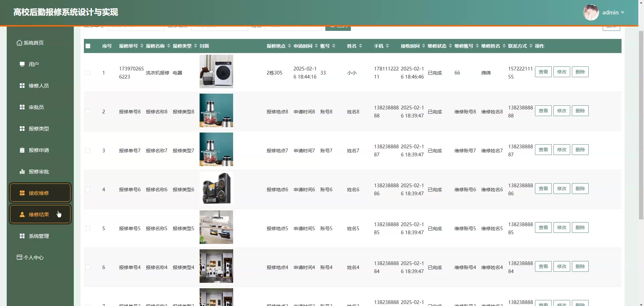644x306 pixels.
Task: Sort by 维修账号 column arrows
Action: tap(477, 46)
